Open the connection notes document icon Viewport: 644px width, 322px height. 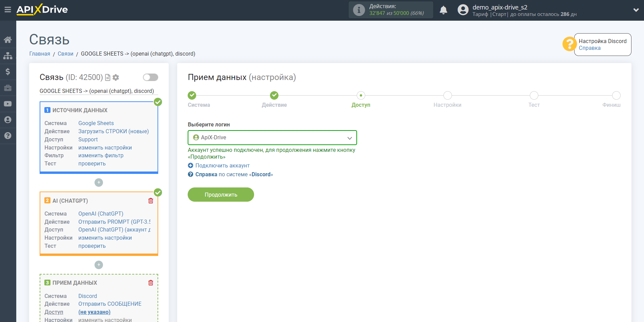[x=108, y=78]
